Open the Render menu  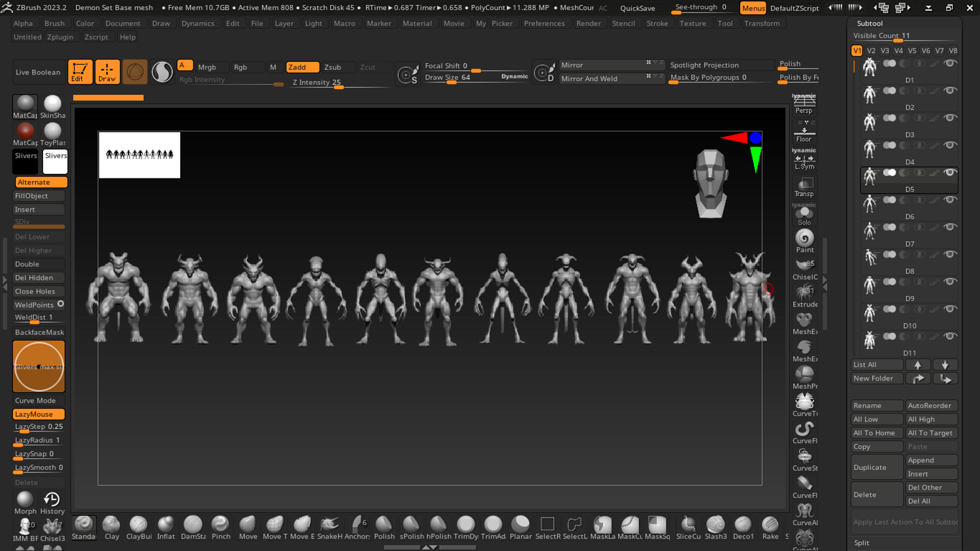[x=589, y=24]
